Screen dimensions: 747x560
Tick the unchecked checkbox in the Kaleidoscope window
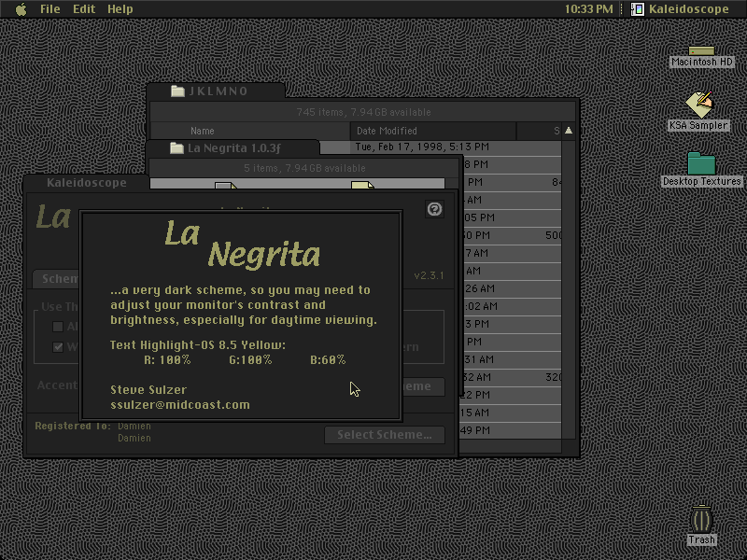(x=58, y=326)
